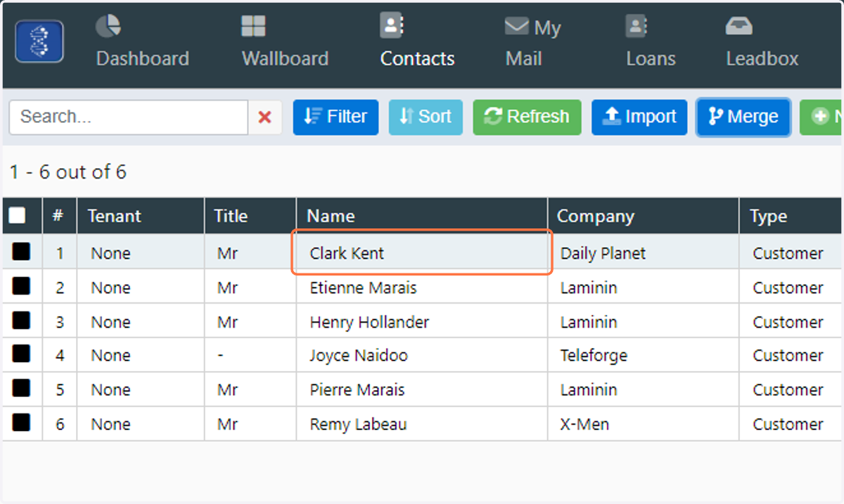Image resolution: width=844 pixels, height=504 pixels.
Task: Click the Merge button
Action: pos(743,117)
